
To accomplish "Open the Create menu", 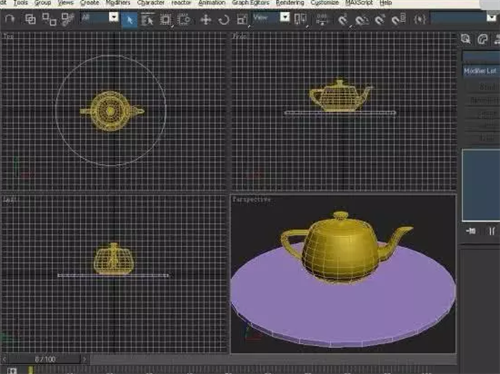I will click(90, 3).
